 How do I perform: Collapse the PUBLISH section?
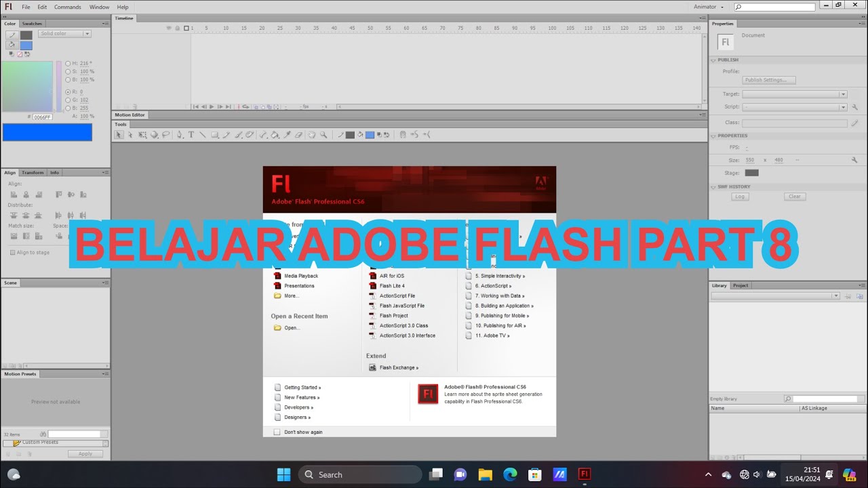tap(713, 60)
